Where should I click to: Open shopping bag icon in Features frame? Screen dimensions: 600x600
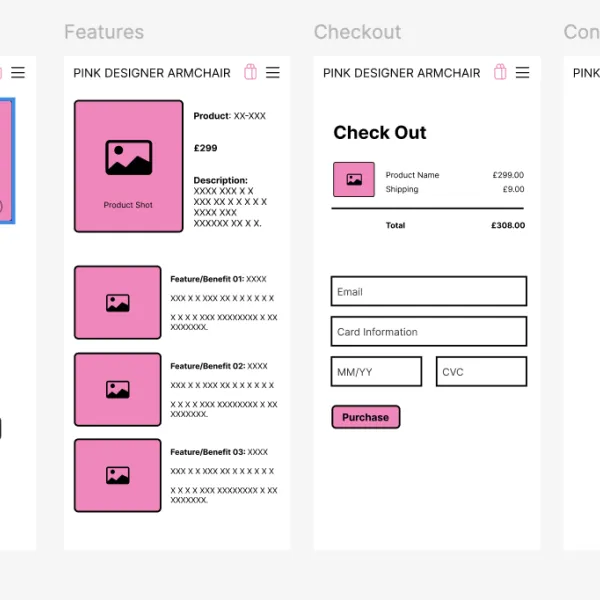click(x=250, y=72)
